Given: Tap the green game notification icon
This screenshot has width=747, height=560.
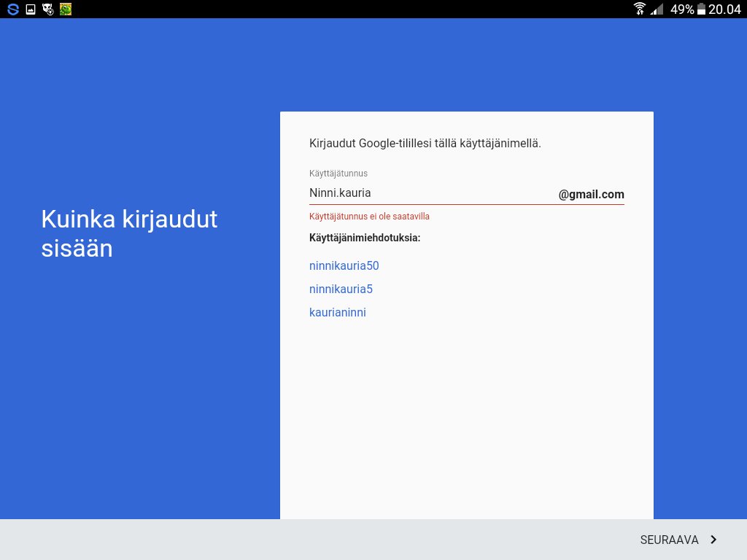Looking at the screenshot, I should pyautogui.click(x=66, y=9).
